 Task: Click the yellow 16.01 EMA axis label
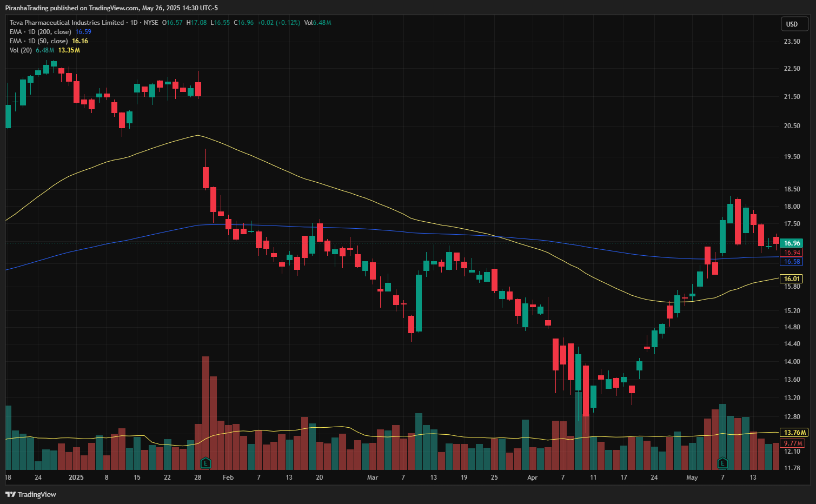point(792,279)
